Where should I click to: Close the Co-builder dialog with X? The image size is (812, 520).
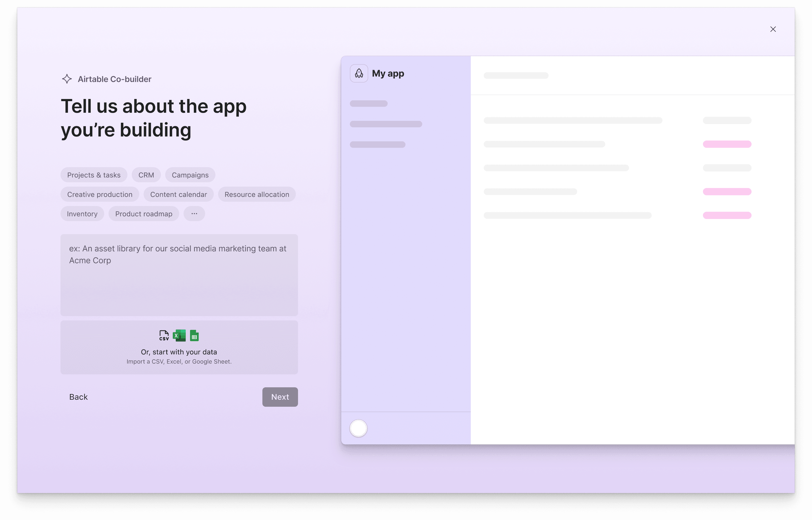(x=773, y=29)
